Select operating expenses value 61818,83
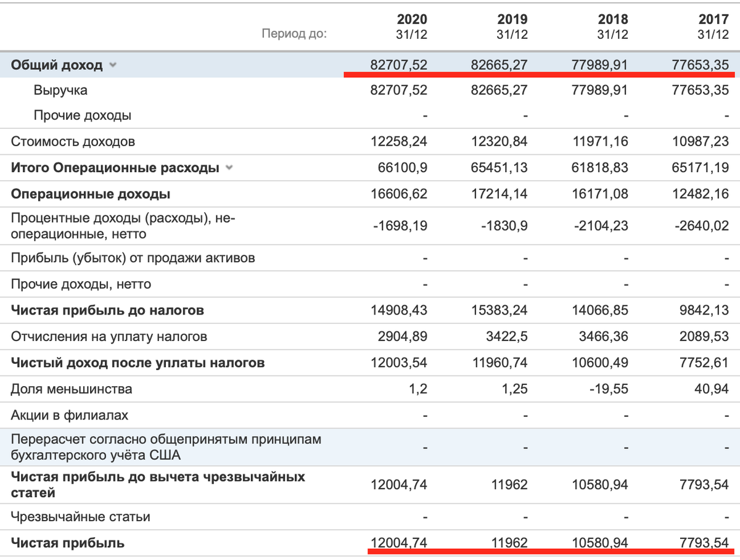Viewport: 740px width, 560px height. (599, 168)
